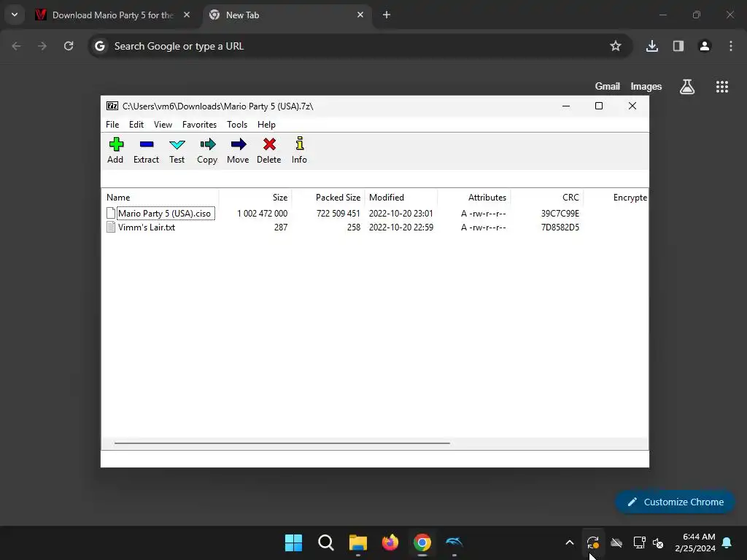Open Dolphin emulator from taskbar
Screen dimensions: 747x560
pos(454,542)
